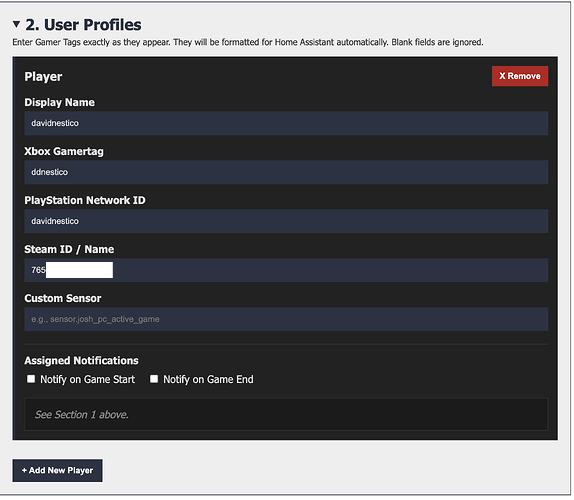The image size is (574, 500).
Task: Focus the Display Name input field
Action: pyautogui.click(x=287, y=123)
